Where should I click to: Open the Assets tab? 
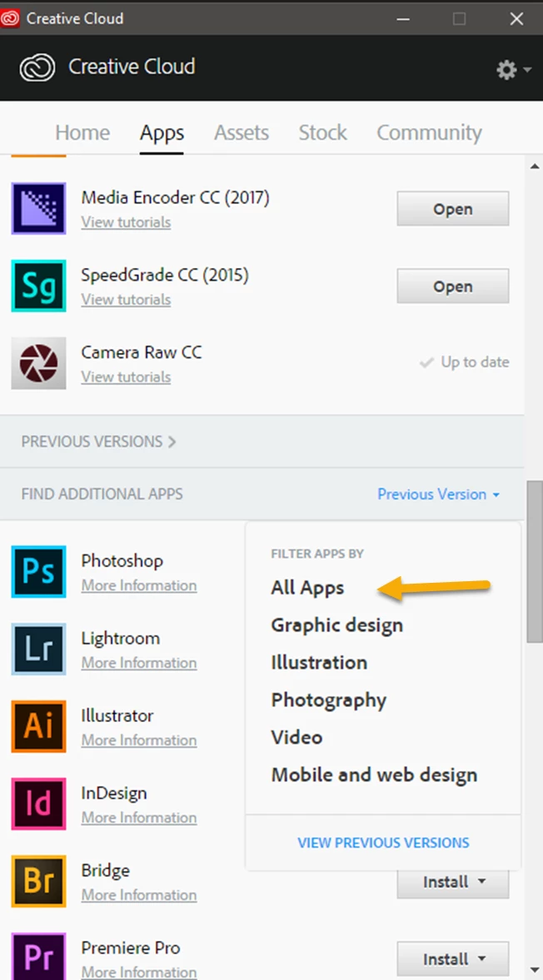click(242, 132)
